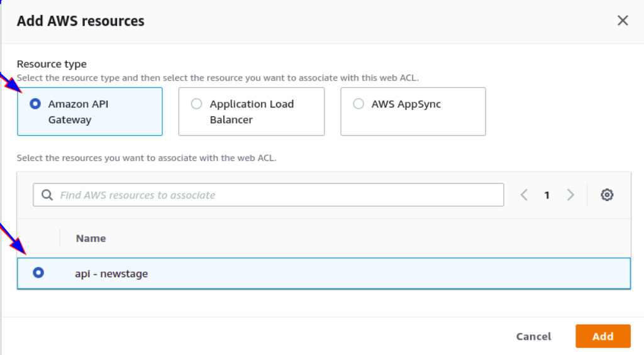
Task: Choose Application Load Balancer resource type
Action: (252, 111)
